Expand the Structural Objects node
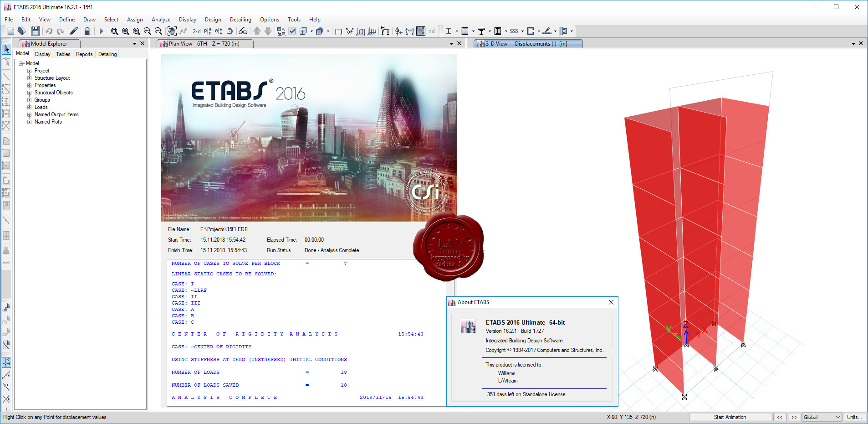 (30, 93)
